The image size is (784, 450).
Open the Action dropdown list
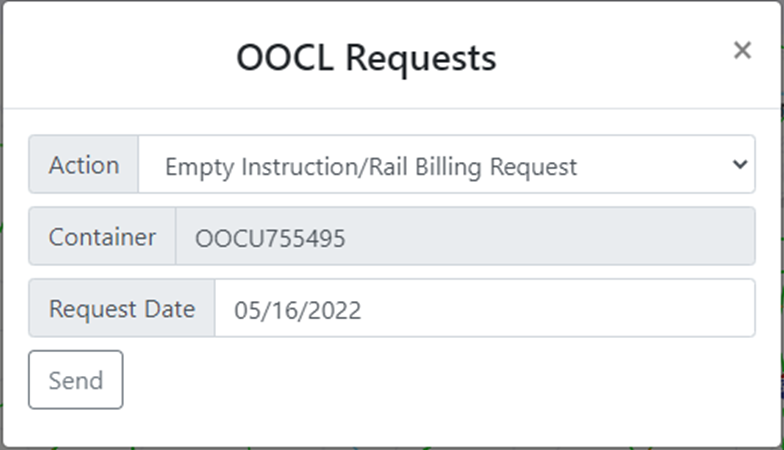tap(446, 164)
